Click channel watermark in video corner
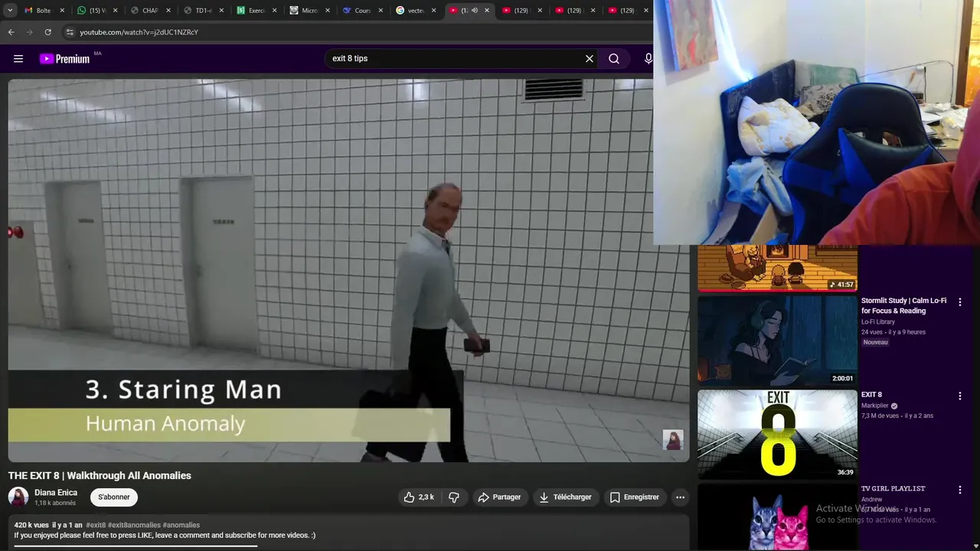This screenshot has width=980, height=551. [673, 440]
